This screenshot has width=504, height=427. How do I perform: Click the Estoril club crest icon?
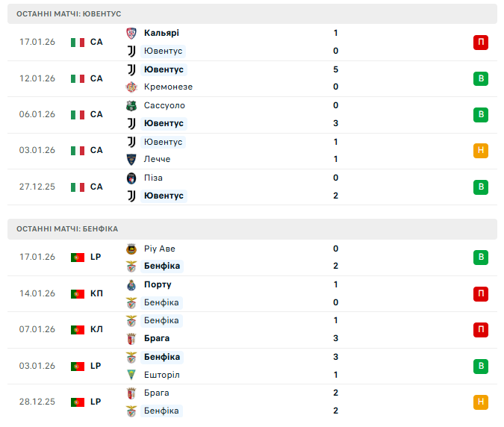coord(131,375)
